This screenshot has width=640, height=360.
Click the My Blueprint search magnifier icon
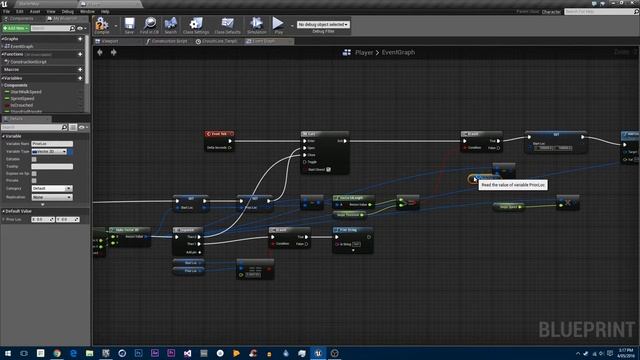click(x=72, y=28)
